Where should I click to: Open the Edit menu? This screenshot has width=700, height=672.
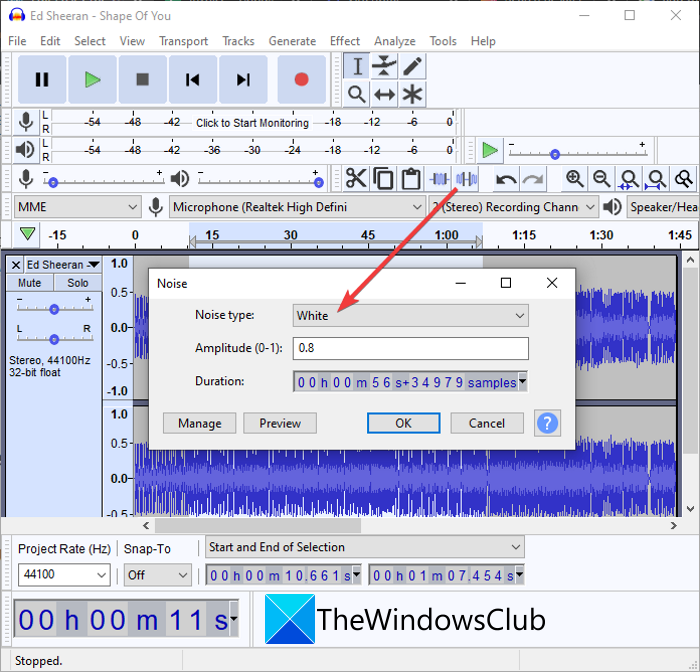tap(50, 41)
